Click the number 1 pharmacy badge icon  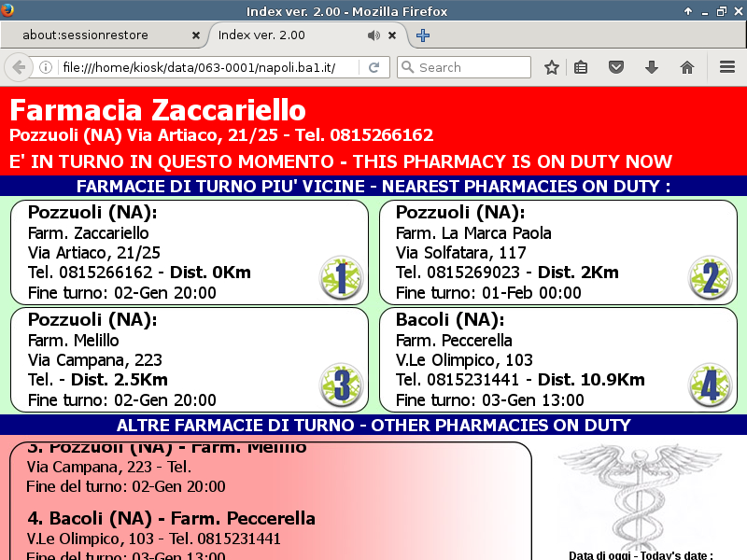[341, 278]
